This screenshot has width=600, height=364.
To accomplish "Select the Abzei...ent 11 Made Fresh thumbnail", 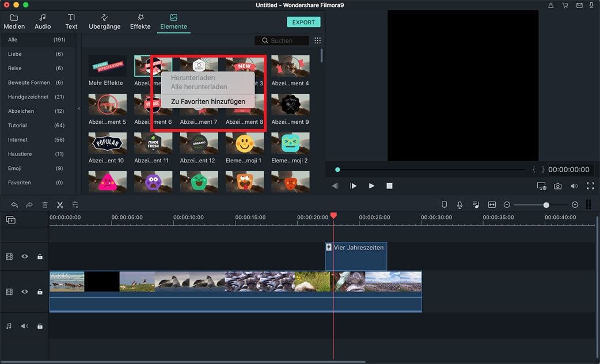I will point(153,143).
